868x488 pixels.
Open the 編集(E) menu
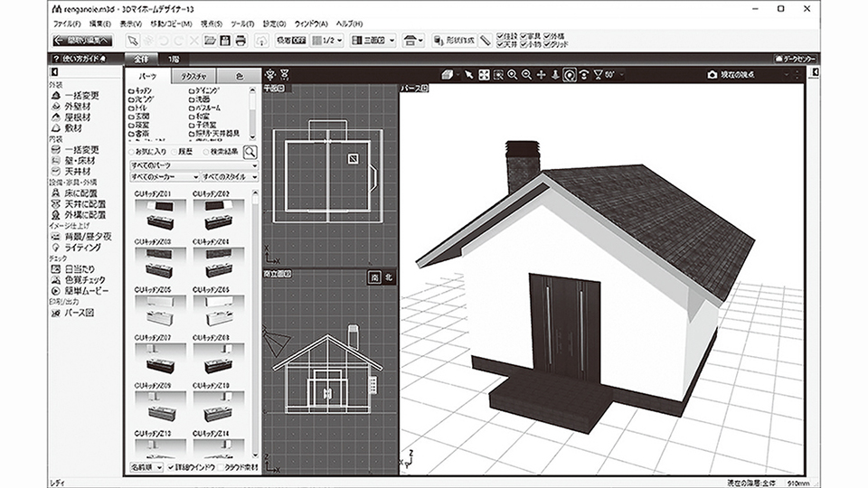[x=100, y=23]
